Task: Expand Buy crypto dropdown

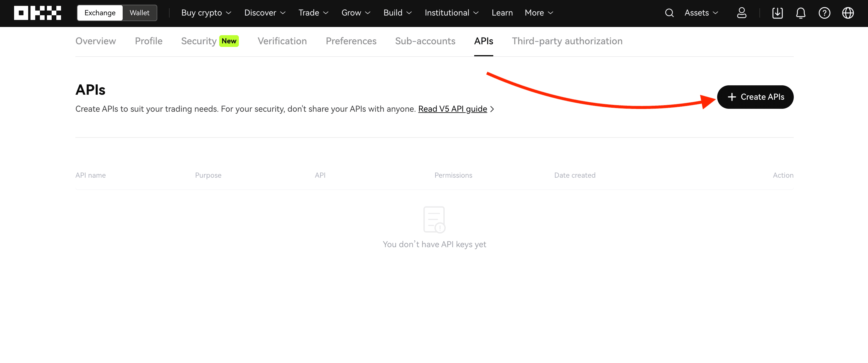Action: pyautogui.click(x=207, y=12)
